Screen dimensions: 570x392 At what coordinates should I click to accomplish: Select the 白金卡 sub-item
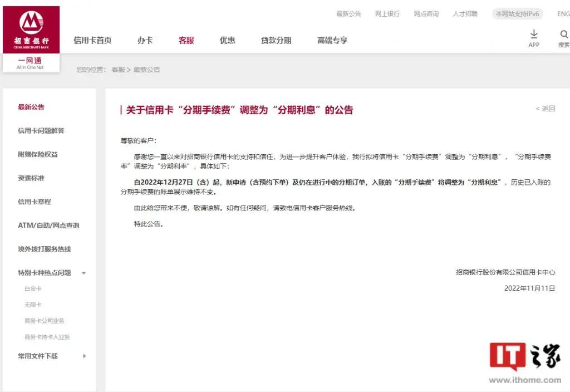point(33,289)
